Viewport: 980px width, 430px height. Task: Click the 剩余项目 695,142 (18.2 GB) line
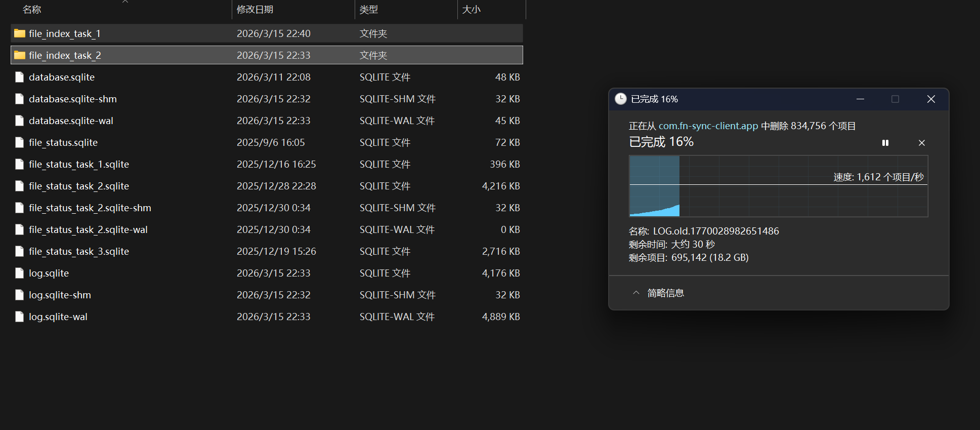point(689,257)
